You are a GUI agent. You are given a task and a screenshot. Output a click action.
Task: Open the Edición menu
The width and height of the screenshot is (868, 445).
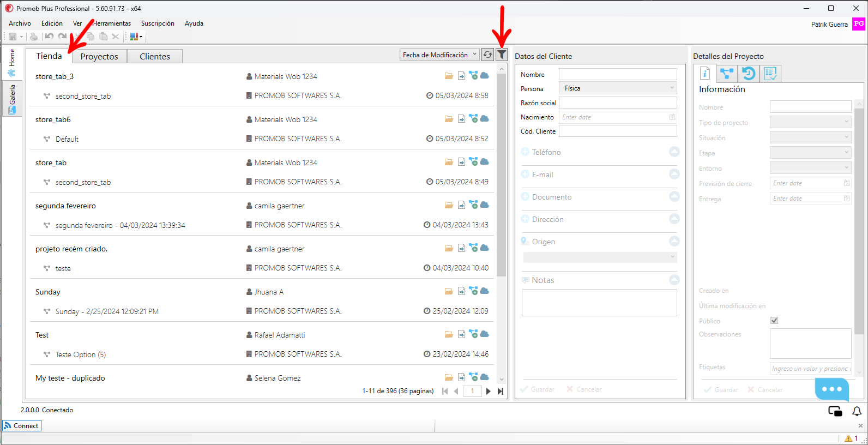[52, 23]
